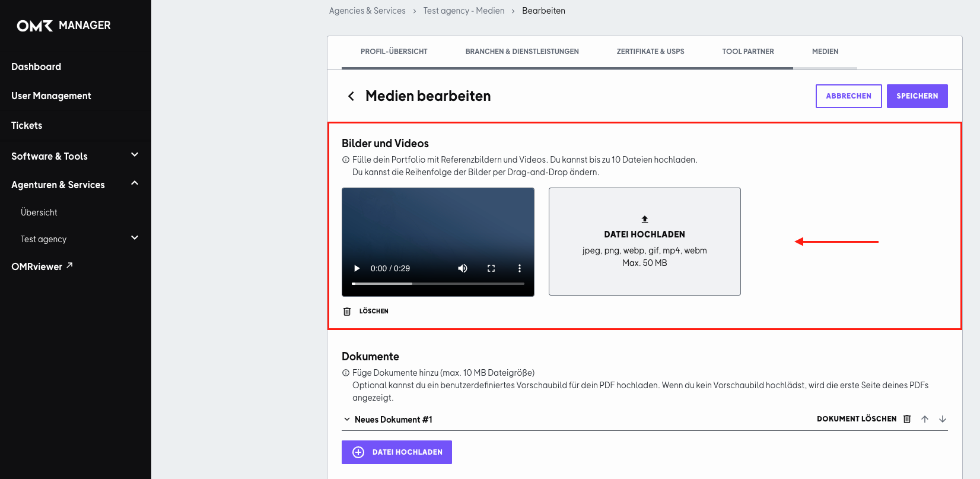Go to User Management
Viewport: 980px width, 479px height.
coord(51,96)
